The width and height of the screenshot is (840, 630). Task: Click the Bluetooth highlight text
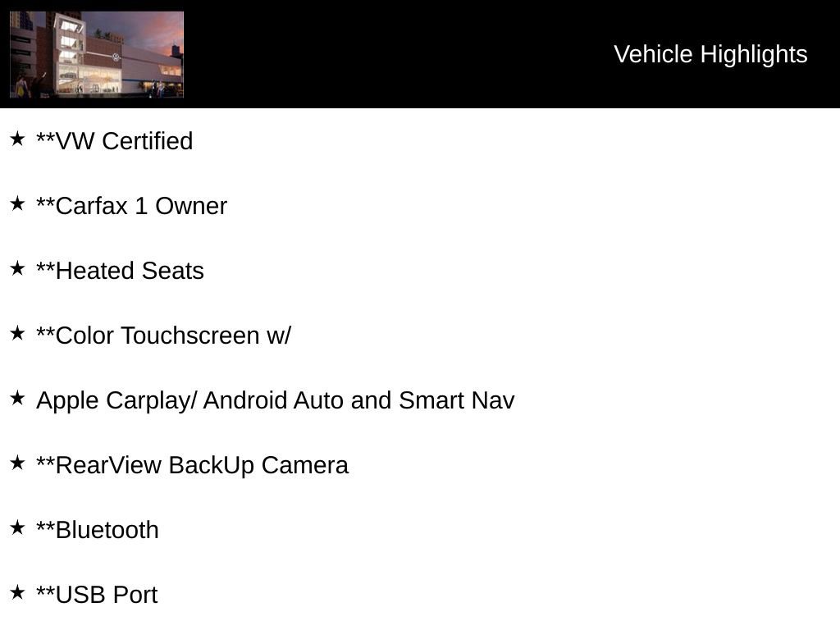click(x=98, y=530)
